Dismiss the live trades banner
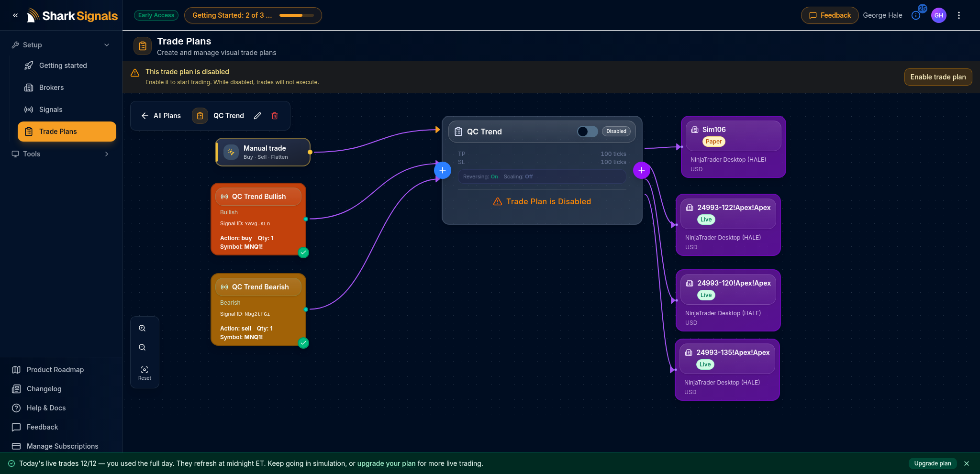 coord(967,463)
